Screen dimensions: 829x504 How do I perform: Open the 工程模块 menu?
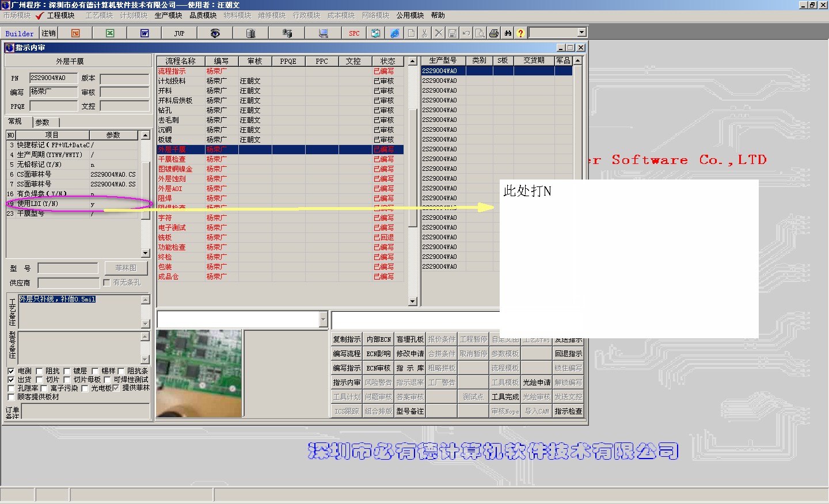(60, 16)
